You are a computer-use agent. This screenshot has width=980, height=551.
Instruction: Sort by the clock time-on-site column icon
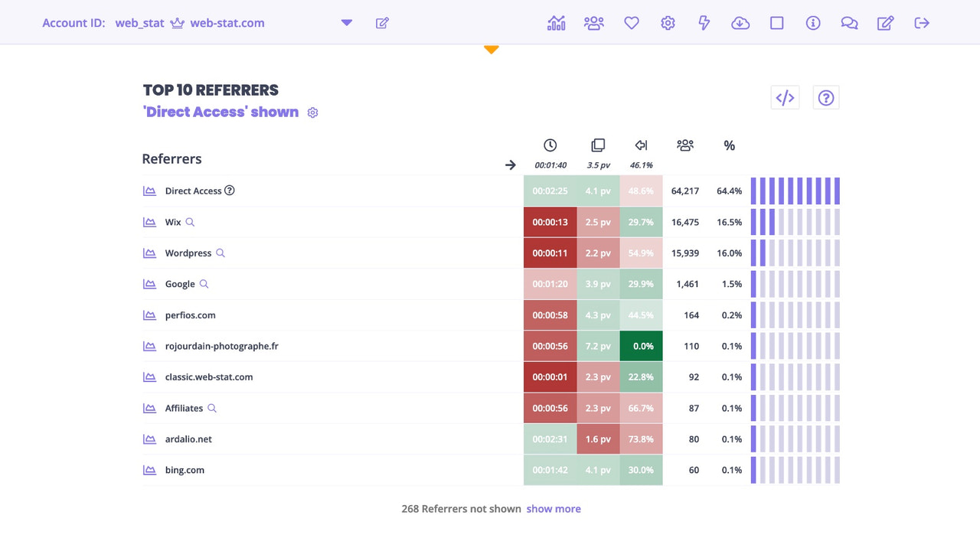(550, 145)
